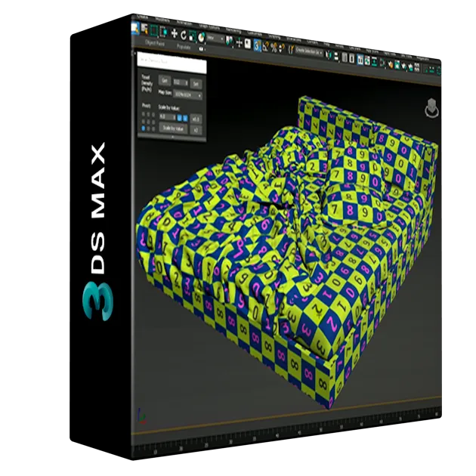The width and height of the screenshot is (476, 476).
Task: Choose the Rectangular Selection Region tool
Action: (154, 30)
